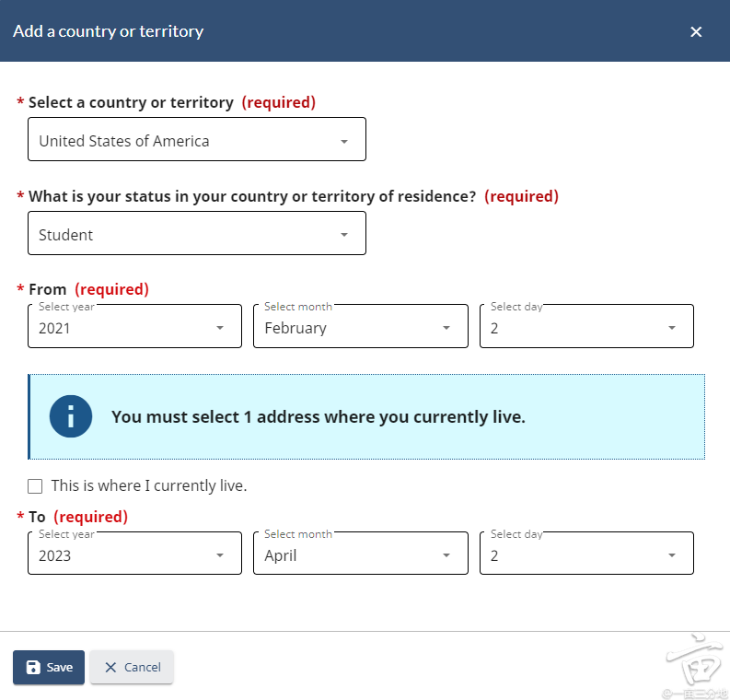Click the arrow next to February

click(x=446, y=329)
